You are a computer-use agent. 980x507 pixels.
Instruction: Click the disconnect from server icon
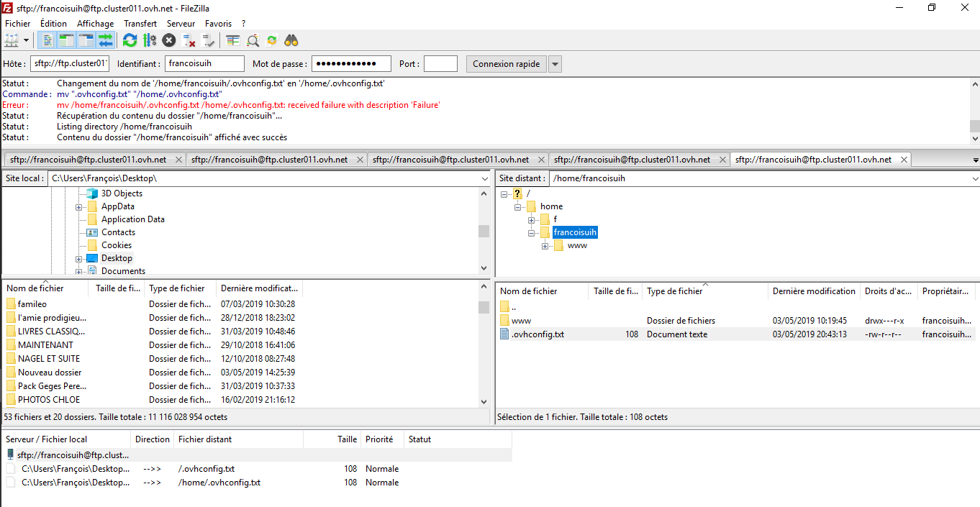click(x=189, y=40)
